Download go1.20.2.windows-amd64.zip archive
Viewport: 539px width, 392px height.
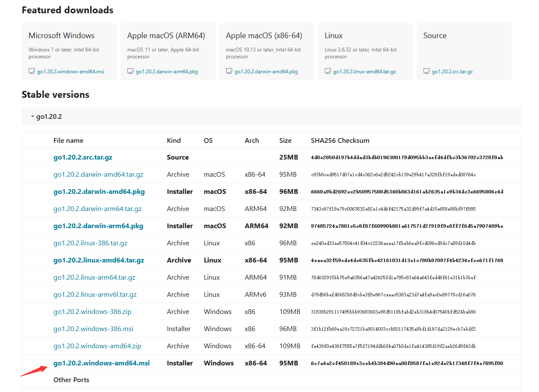point(97,346)
